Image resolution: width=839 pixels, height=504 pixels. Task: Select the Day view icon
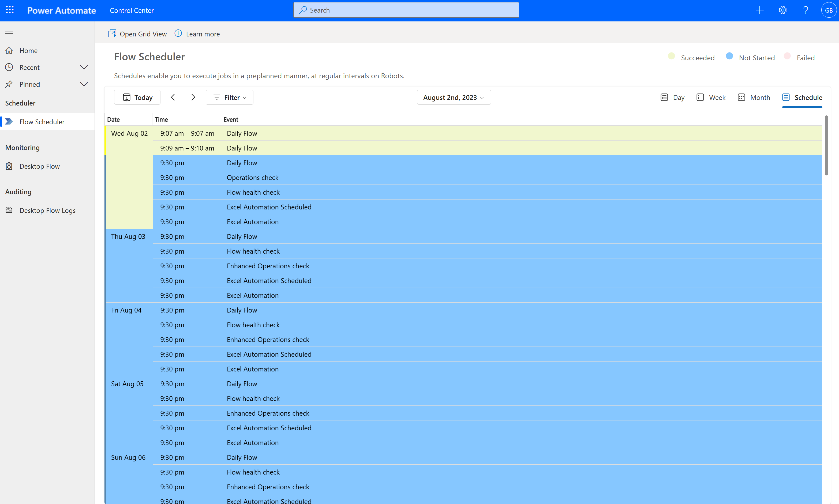click(664, 97)
